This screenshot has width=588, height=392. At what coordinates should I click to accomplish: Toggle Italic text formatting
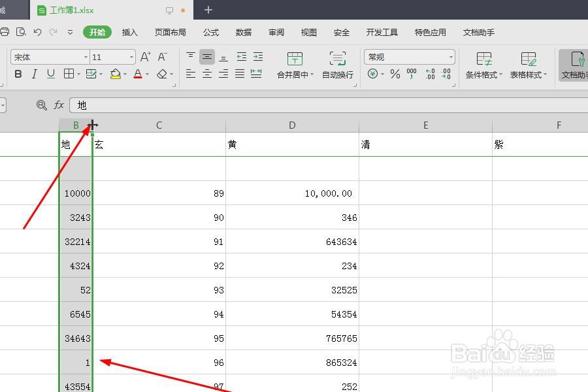(35, 74)
